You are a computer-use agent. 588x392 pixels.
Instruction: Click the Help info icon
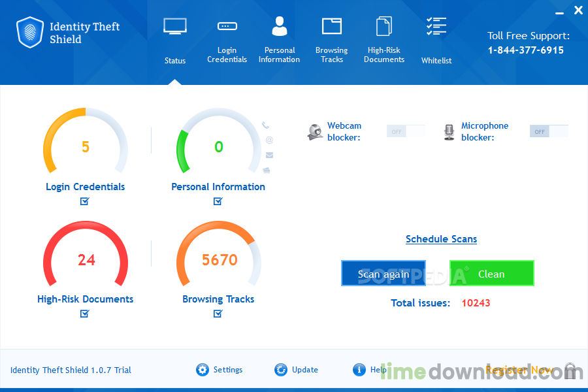coord(359,370)
